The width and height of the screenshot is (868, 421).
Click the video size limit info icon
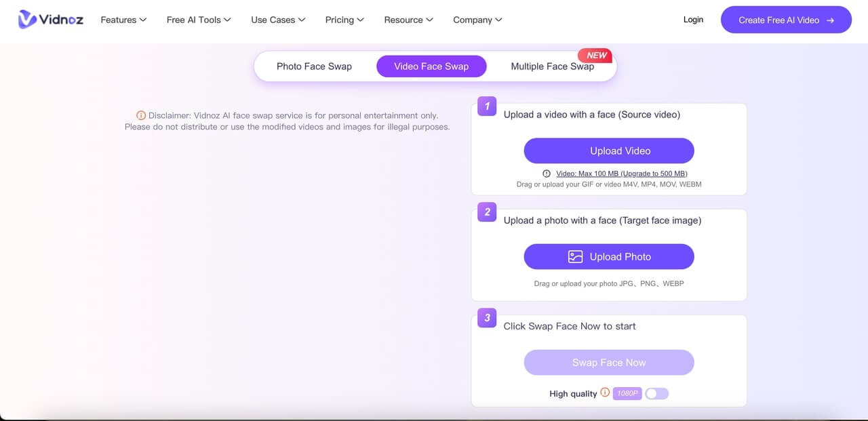[547, 174]
